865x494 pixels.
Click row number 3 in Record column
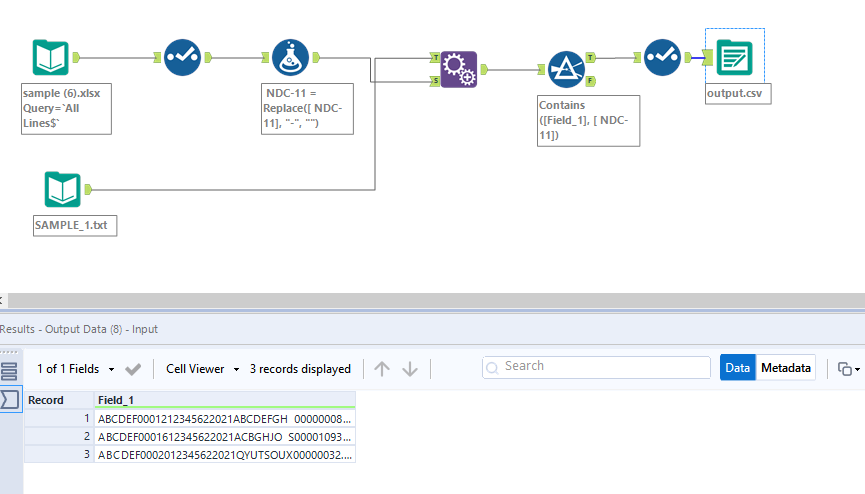59,455
